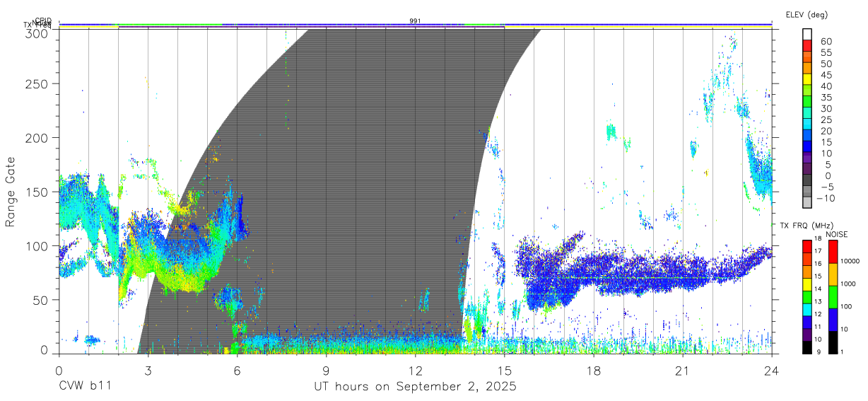Image resolution: width=868 pixels, height=401 pixels.
Task: Click the x-axis tick label '18'
Action: pos(594,371)
